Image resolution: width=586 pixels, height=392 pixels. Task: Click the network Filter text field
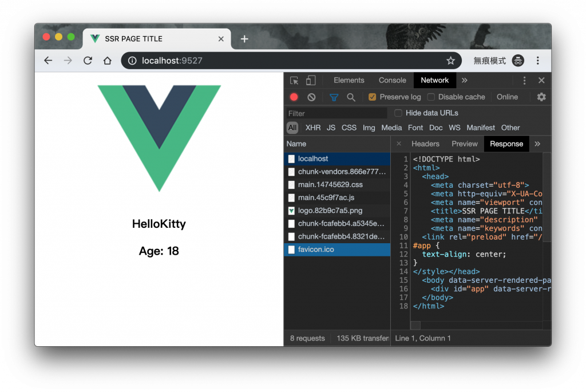click(x=336, y=113)
